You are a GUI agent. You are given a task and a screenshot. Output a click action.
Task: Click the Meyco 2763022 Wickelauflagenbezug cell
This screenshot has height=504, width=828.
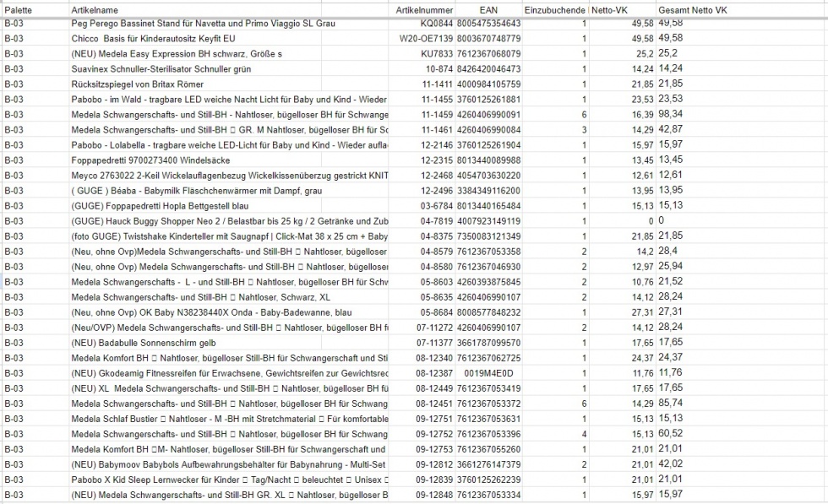click(229, 176)
